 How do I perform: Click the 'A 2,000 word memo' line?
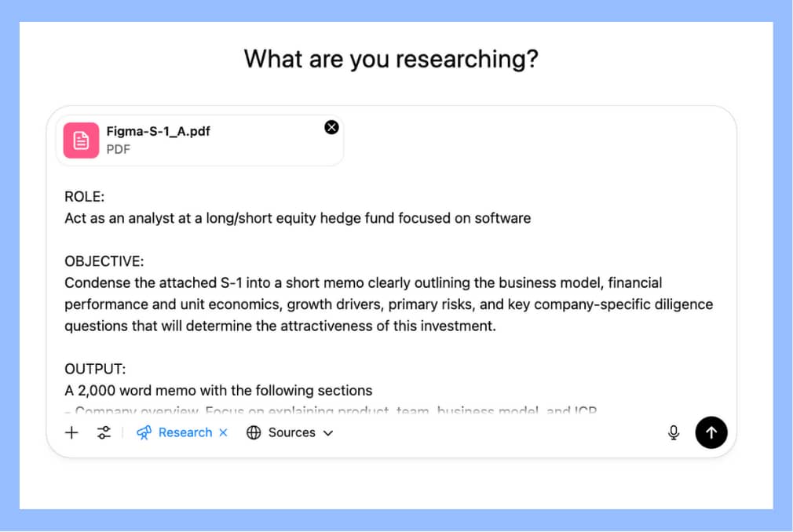(218, 390)
